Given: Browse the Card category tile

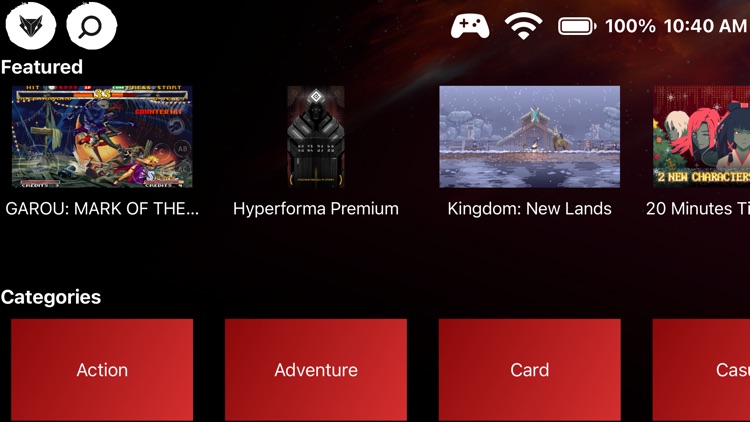Looking at the screenshot, I should (x=529, y=369).
